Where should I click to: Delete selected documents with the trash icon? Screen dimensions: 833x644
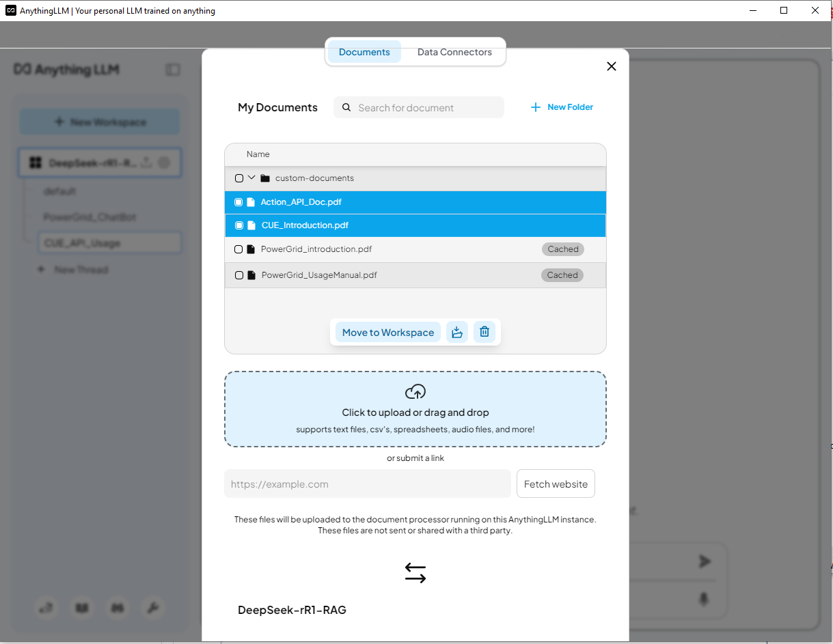pyautogui.click(x=484, y=333)
